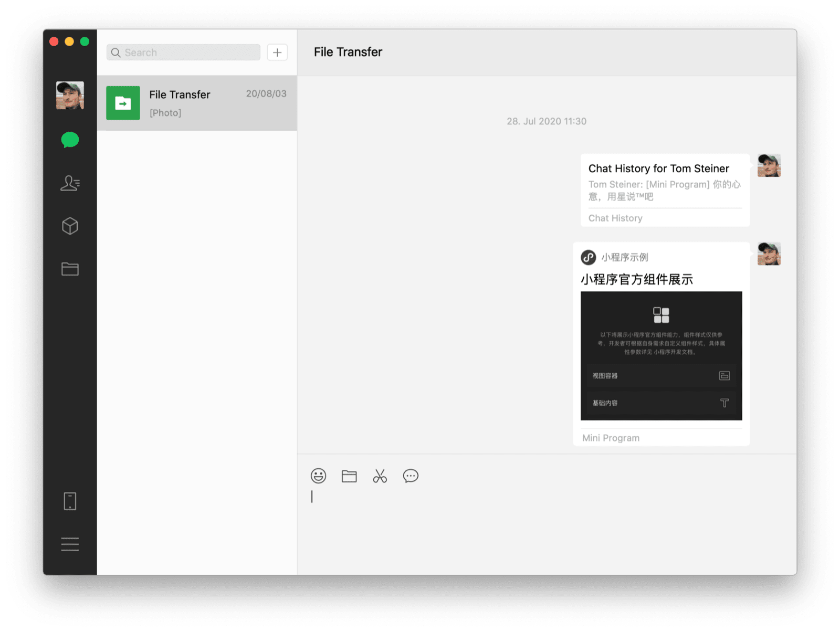Open the settings hamburger menu
This screenshot has height=632, width=840.
click(70, 544)
